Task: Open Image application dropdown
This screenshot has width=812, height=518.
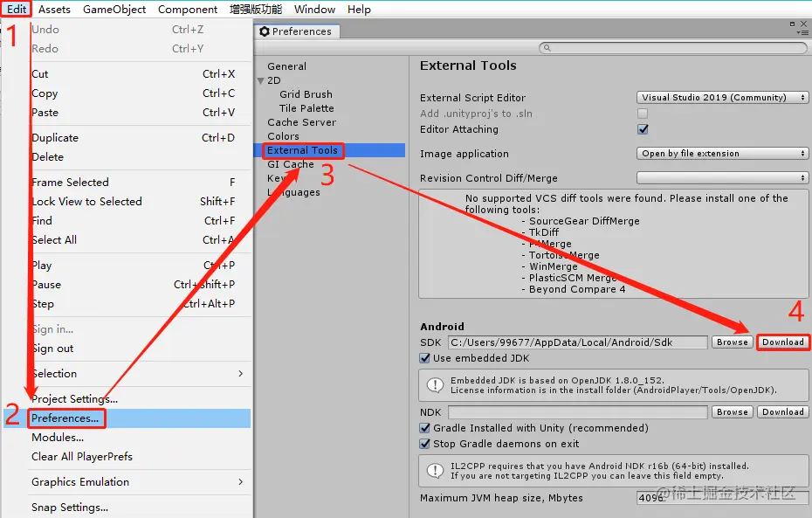Action: pyautogui.click(x=722, y=154)
